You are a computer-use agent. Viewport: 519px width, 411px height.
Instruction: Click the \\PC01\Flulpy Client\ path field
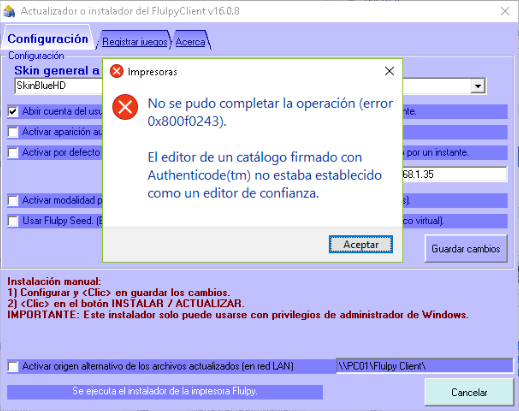[x=425, y=366]
